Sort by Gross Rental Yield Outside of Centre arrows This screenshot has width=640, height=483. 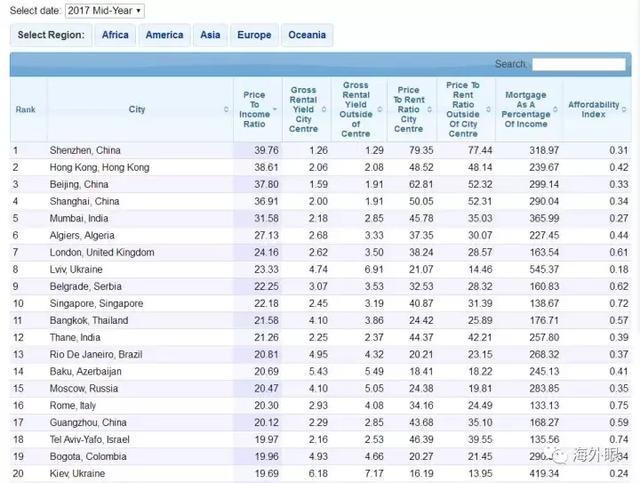(380, 109)
